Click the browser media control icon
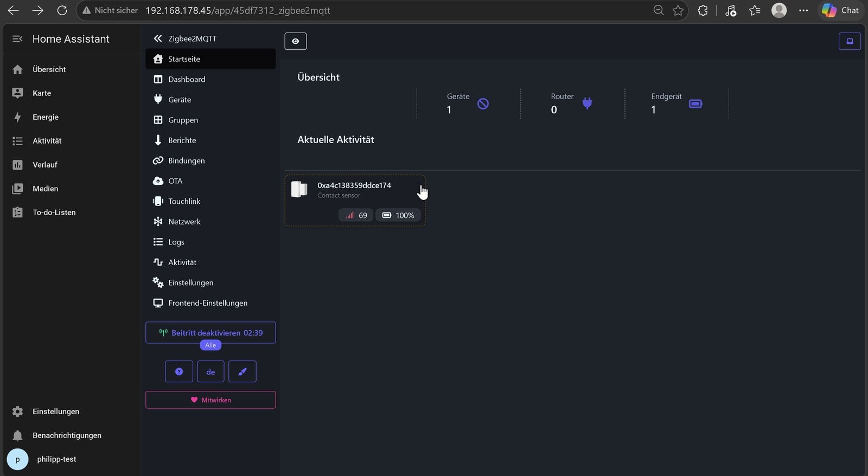868x476 pixels. 731,10
